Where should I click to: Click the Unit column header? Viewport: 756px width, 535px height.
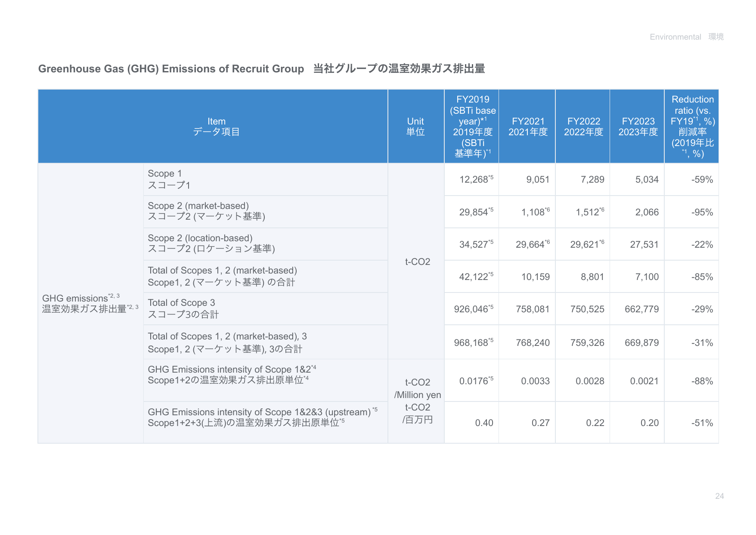pyautogui.click(x=416, y=126)
